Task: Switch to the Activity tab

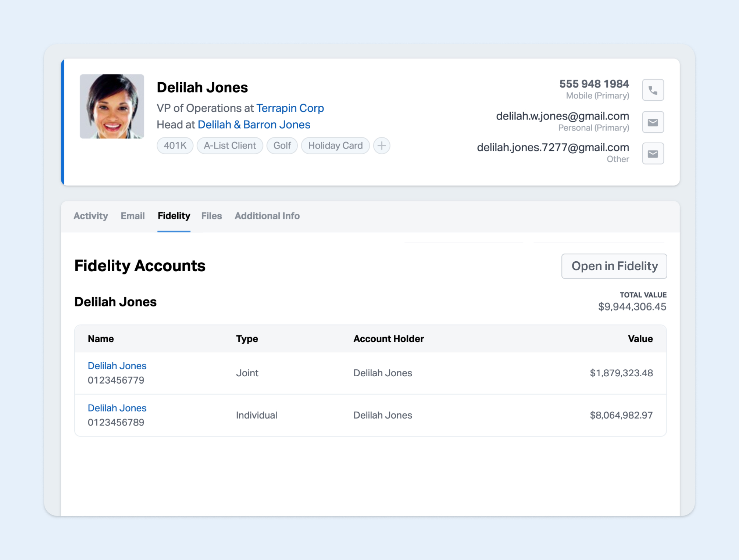Action: [91, 216]
